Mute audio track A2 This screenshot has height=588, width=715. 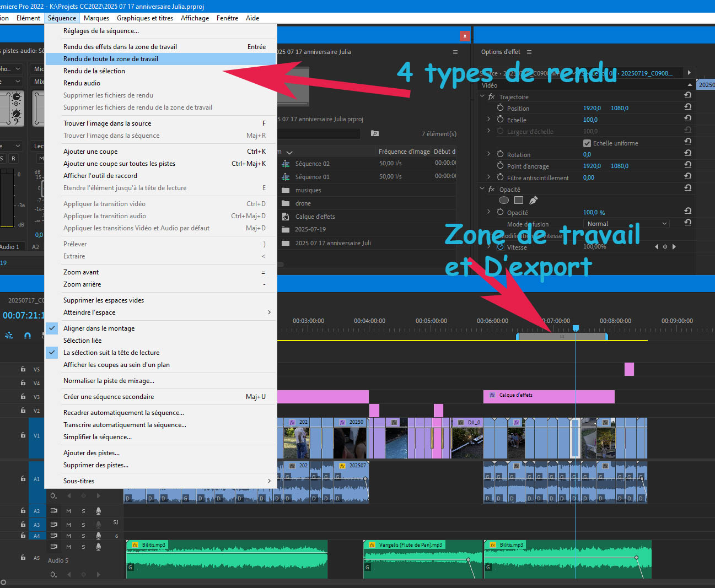tap(69, 511)
